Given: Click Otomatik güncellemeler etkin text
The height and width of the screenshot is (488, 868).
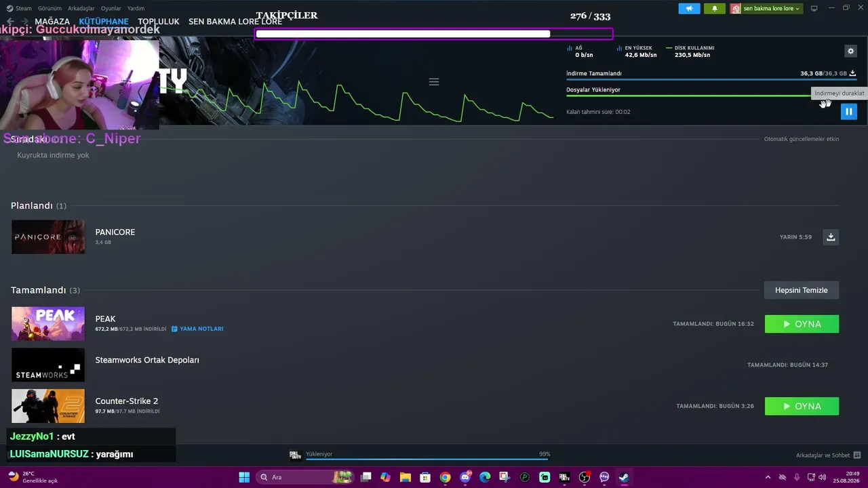Looking at the screenshot, I should tap(802, 139).
